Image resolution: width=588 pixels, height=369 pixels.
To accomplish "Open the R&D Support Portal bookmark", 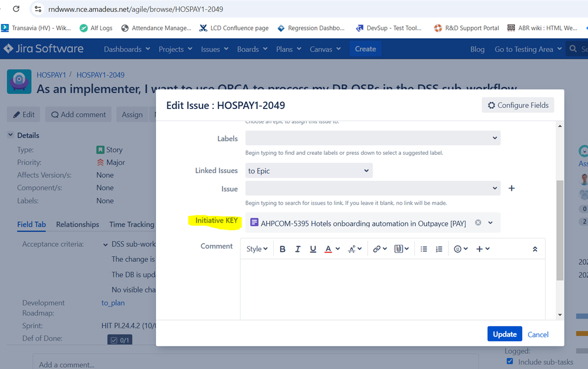I will coord(467,28).
